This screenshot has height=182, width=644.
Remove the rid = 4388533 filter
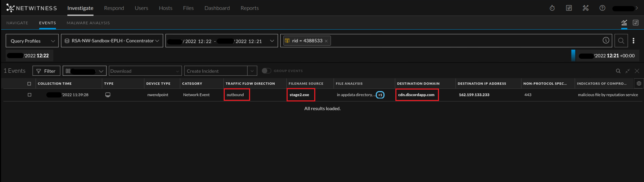(326, 41)
